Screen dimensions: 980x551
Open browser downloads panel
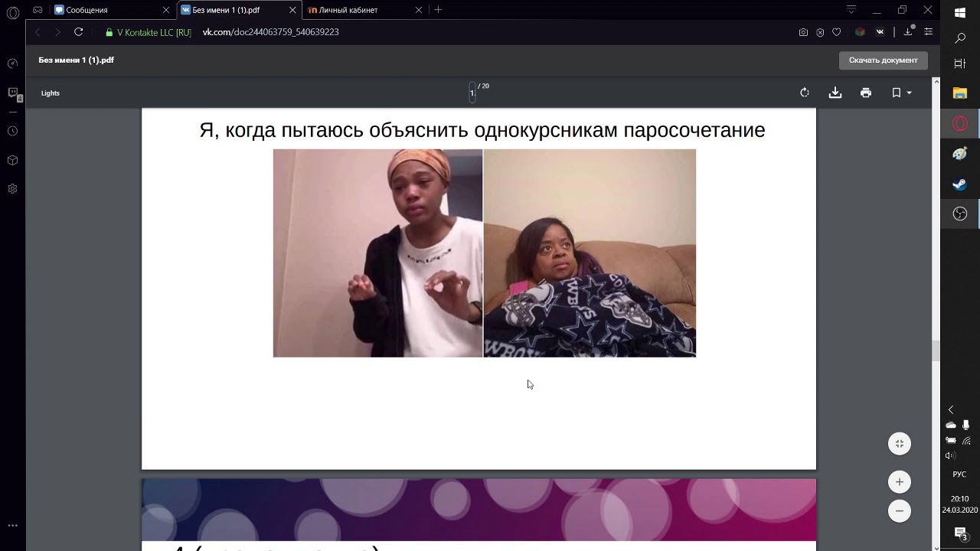[x=908, y=31]
